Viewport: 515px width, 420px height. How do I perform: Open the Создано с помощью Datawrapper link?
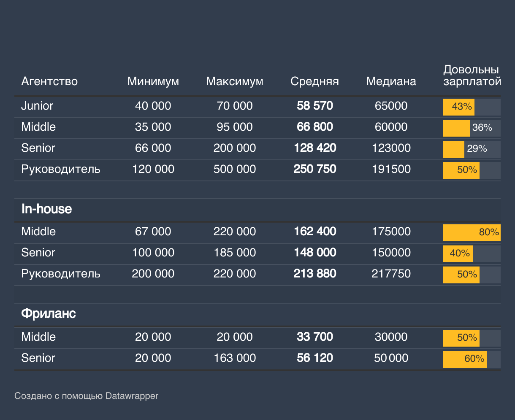coord(86,396)
